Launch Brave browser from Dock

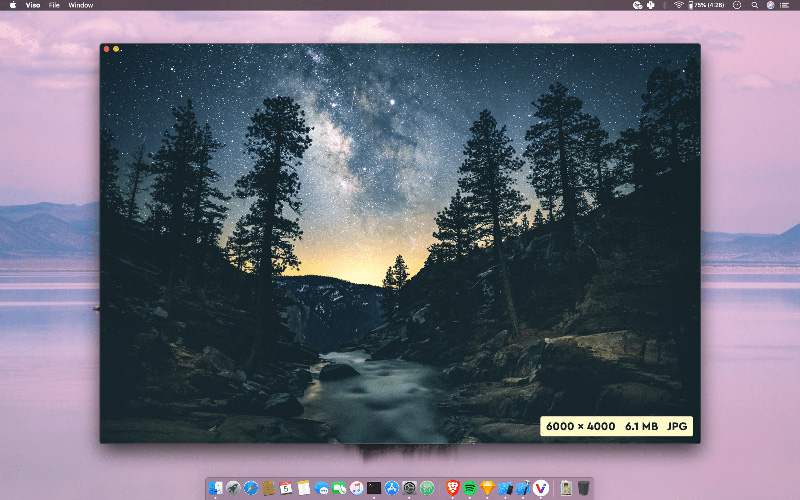coord(453,488)
